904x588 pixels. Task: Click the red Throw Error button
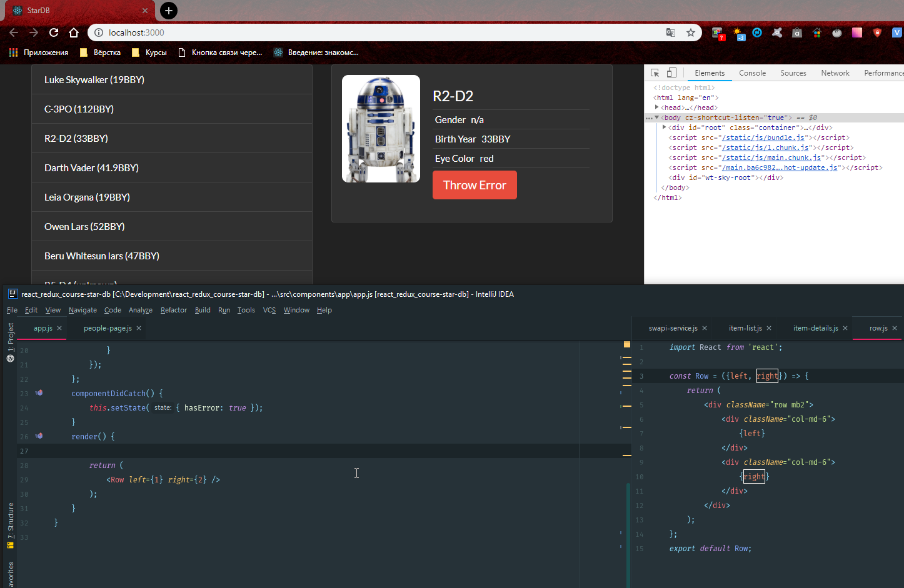coord(475,185)
